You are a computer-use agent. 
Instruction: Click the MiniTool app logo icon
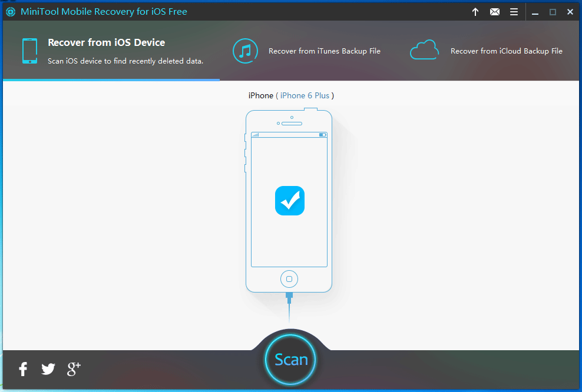click(11, 12)
